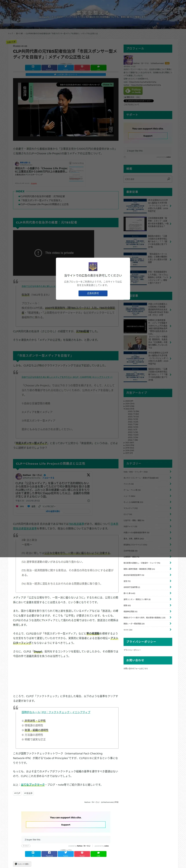186x868 pixels.
Task: Share via Hatena Bookmark icon under the title
Action: tap(33, 67)
